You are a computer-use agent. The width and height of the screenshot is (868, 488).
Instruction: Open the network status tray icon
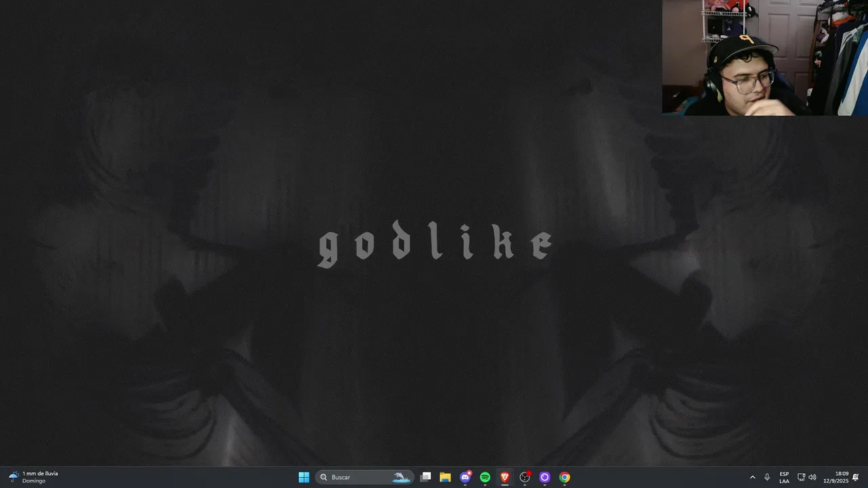[x=801, y=477]
